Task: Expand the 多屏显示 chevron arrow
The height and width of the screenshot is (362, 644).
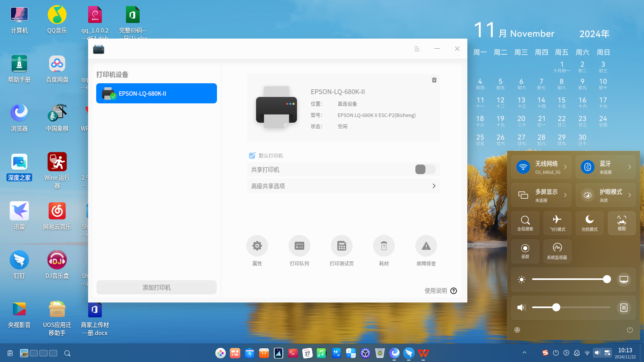Action: pyautogui.click(x=566, y=195)
